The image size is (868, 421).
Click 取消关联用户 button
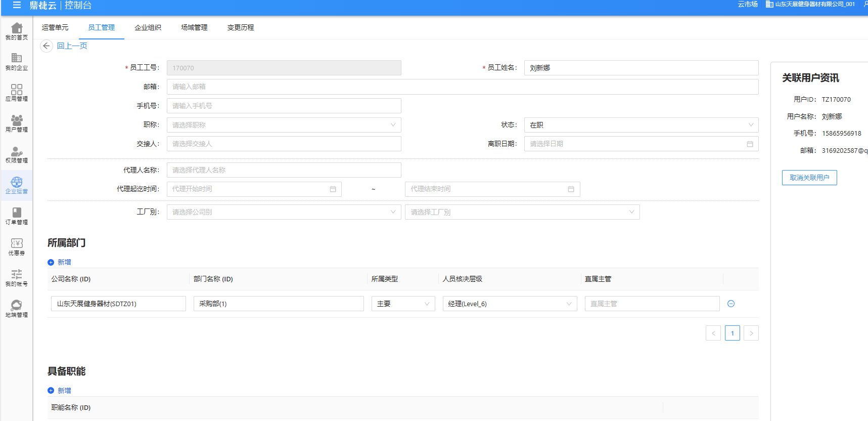tap(809, 178)
